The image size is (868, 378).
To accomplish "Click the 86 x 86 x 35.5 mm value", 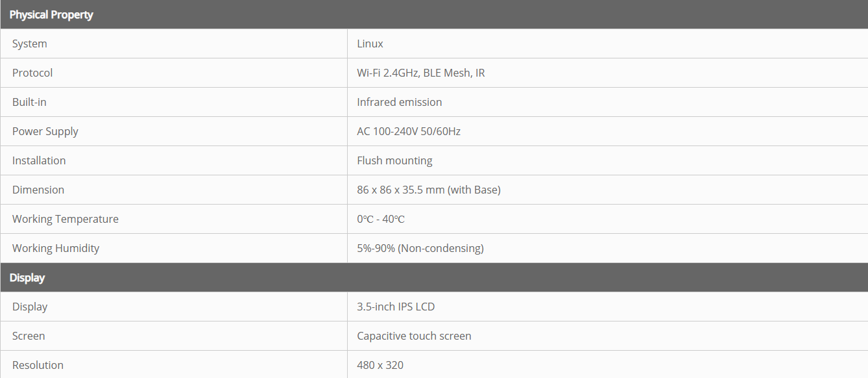I will (428, 190).
